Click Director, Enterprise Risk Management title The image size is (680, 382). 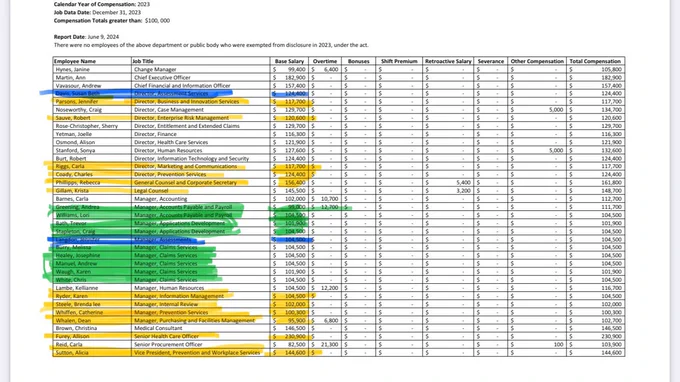coord(181,118)
